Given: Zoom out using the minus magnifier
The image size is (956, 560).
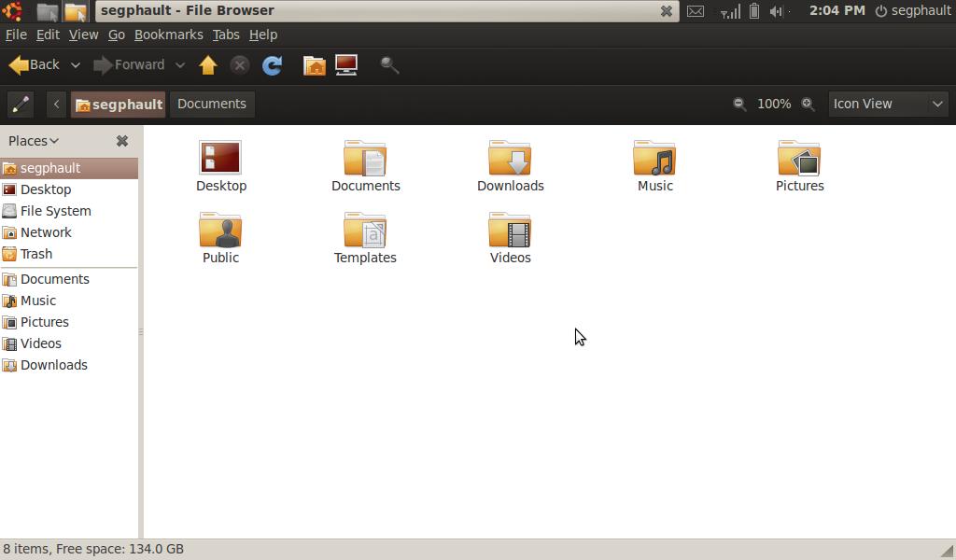Looking at the screenshot, I should [739, 105].
